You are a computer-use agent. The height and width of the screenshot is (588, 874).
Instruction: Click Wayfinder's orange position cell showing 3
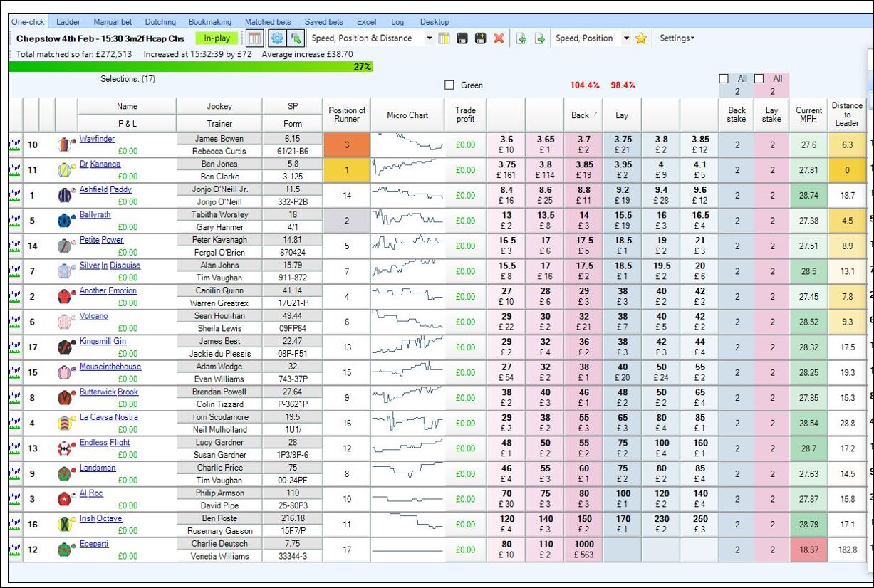tap(347, 145)
